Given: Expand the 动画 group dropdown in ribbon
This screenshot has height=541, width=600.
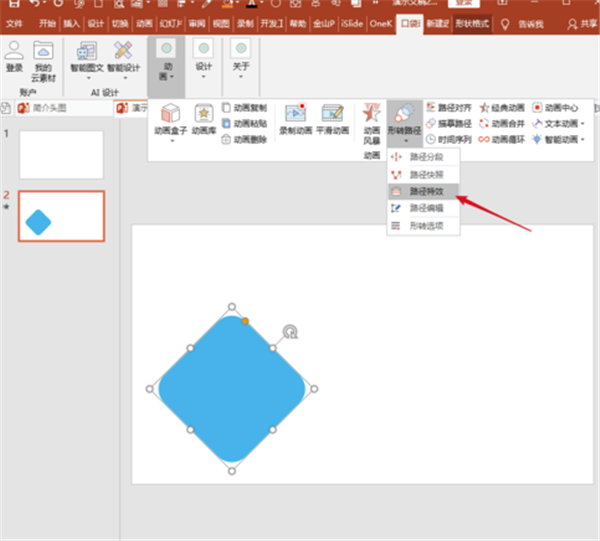Looking at the screenshot, I should pyautogui.click(x=166, y=60).
